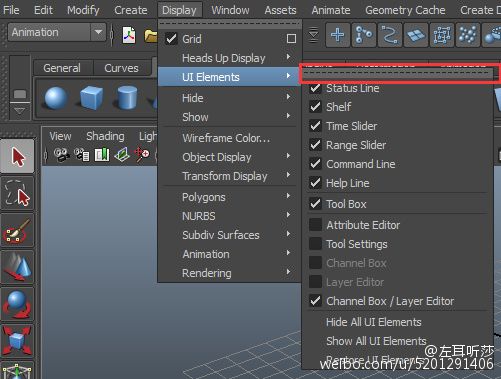Toggle Time Slider visibility
Viewport: 501px width, 379px height.
[315, 126]
